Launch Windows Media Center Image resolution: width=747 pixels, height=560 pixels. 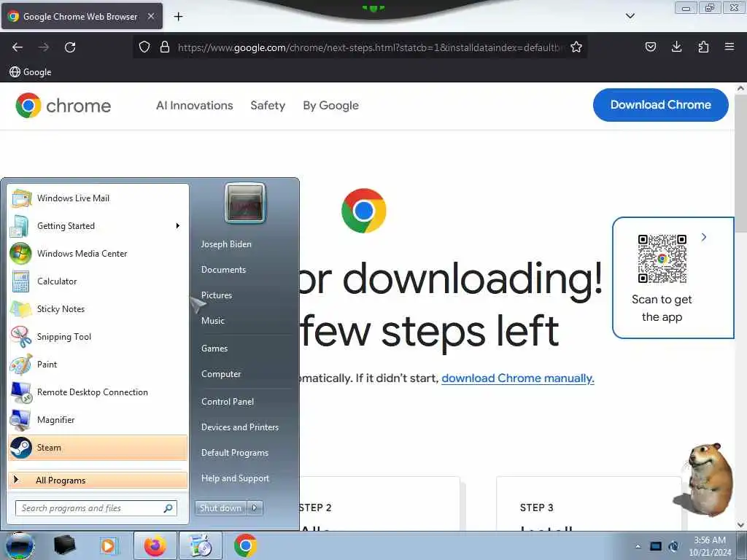pos(98,253)
